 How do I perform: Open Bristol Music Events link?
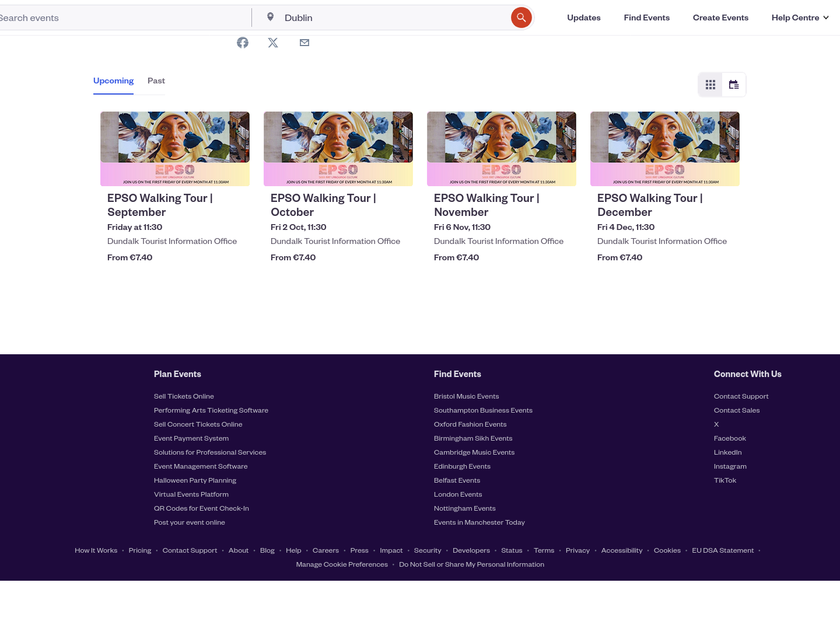click(467, 396)
